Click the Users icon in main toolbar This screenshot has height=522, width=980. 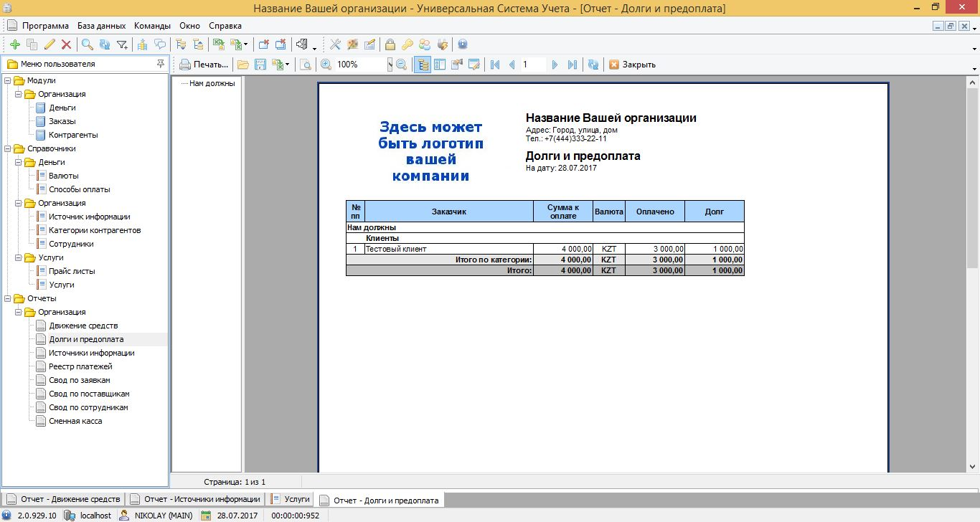click(x=425, y=44)
